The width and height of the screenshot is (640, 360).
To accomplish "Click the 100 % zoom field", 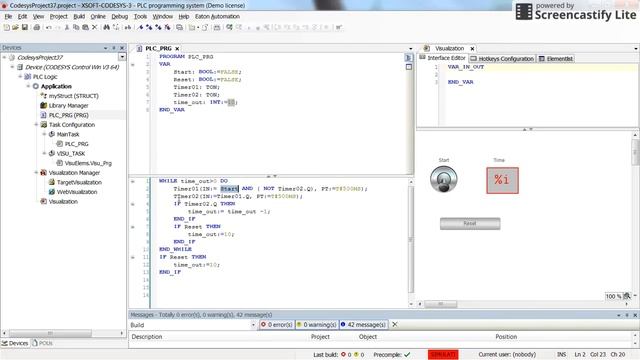I will [x=613, y=296].
